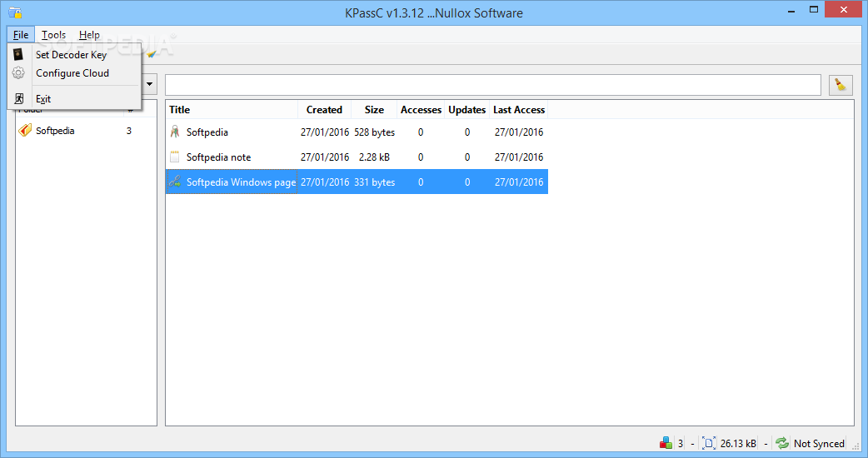Open the File menu
868x458 pixels.
click(21, 34)
